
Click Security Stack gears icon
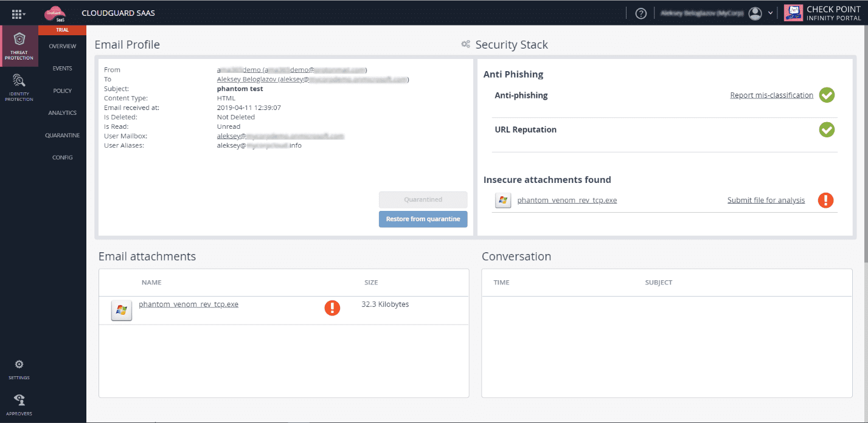466,44
